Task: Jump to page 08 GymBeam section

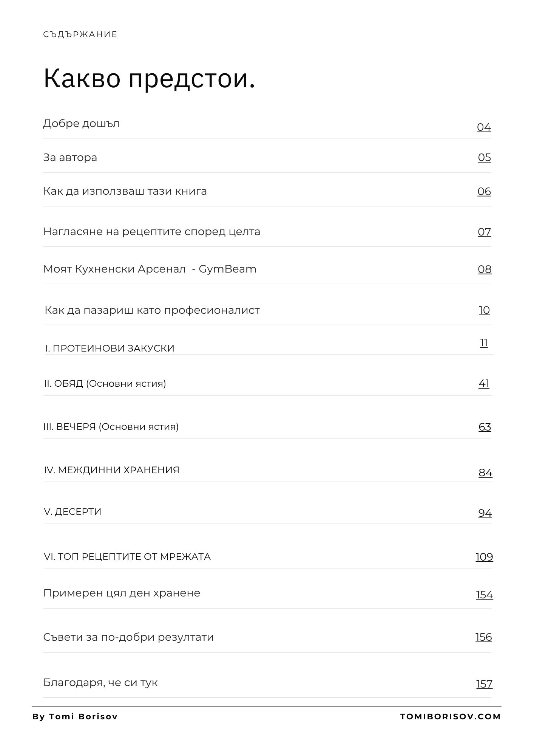Action: click(485, 270)
